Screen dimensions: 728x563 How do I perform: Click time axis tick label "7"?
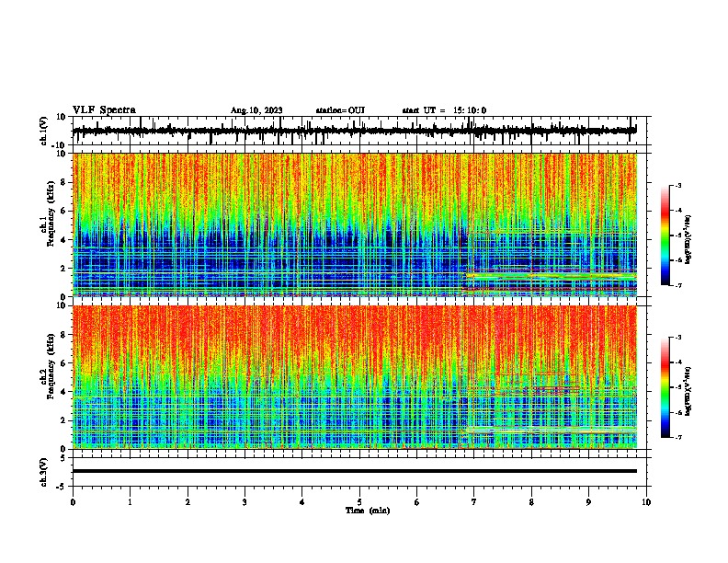click(474, 502)
